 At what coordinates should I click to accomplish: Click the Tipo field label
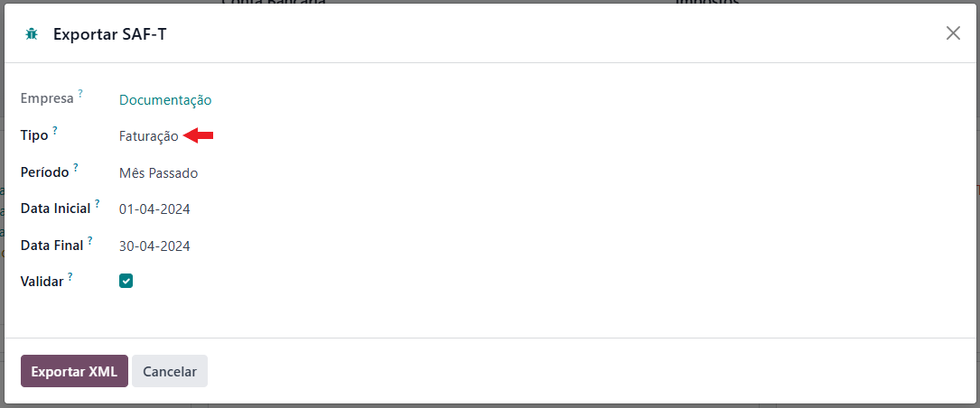point(34,136)
